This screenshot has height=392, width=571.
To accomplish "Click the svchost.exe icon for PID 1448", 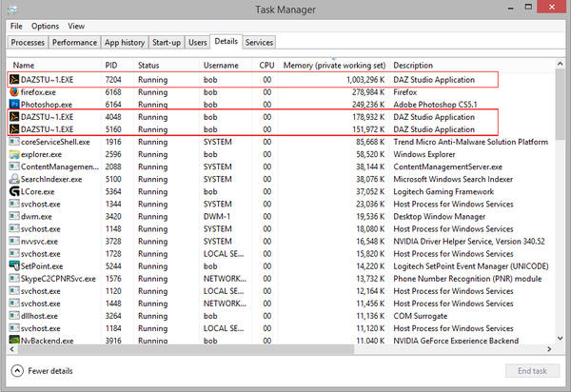I will pyautogui.click(x=14, y=304).
